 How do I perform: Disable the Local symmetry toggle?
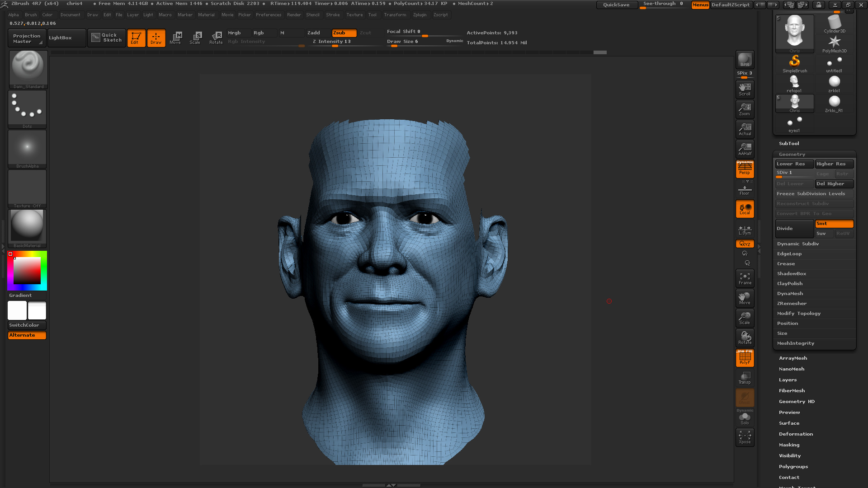(x=745, y=209)
